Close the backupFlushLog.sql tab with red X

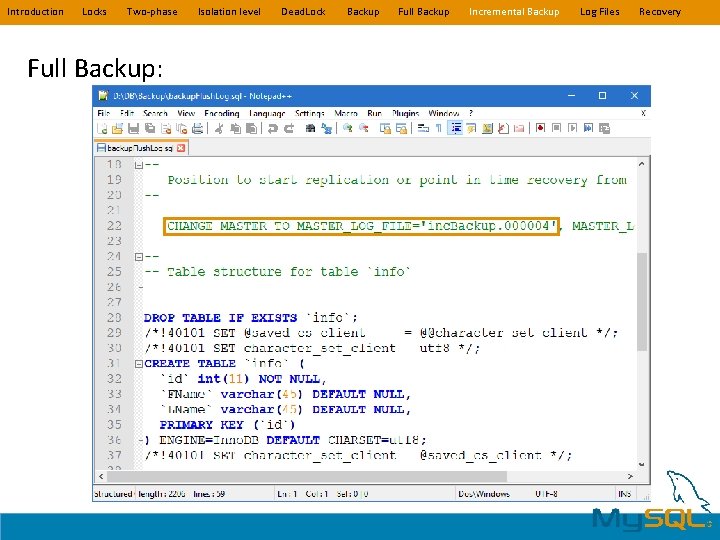(181, 148)
